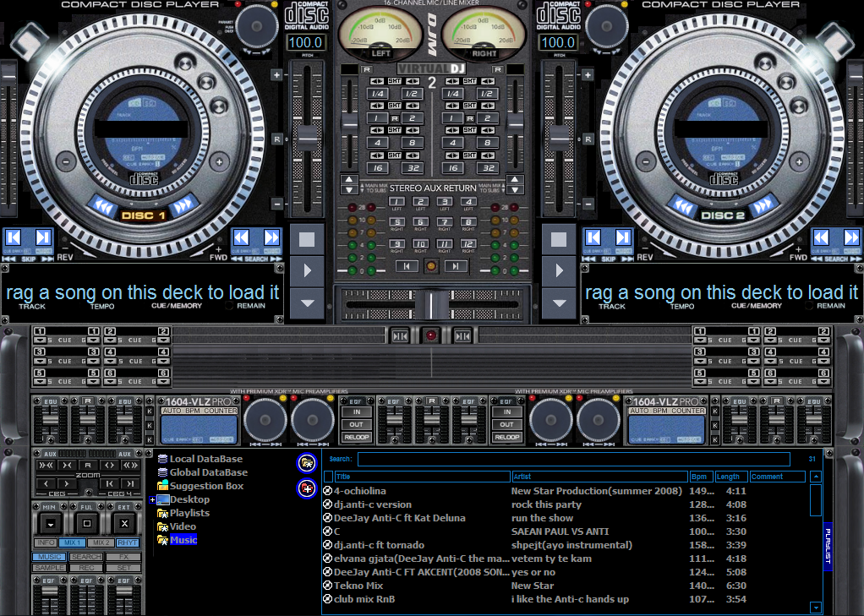This screenshot has width=864, height=616.
Task: Click rewind arrows on Disc 2 jog wheel
Action: click(x=683, y=207)
